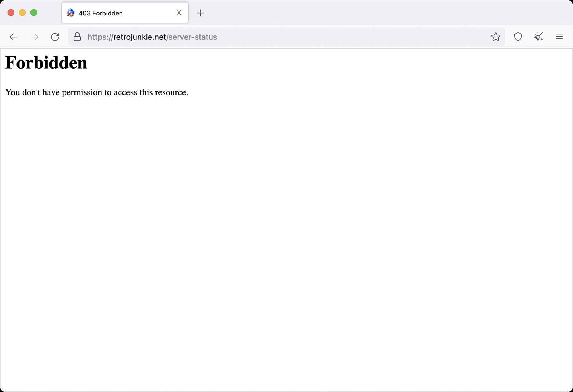The image size is (573, 392).
Task: Open site info via the padlock icon
Action: click(x=77, y=37)
